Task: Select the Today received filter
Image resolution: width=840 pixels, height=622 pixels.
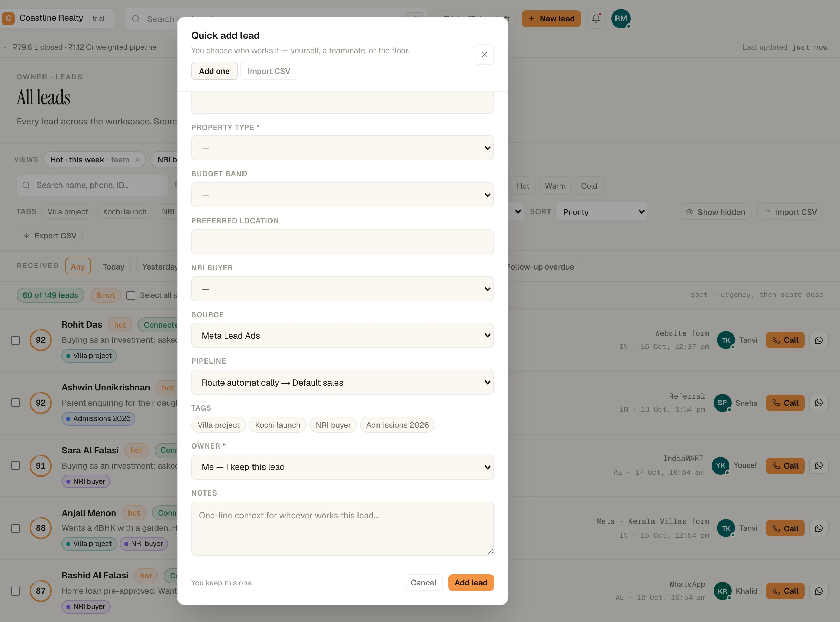Action: pos(113,266)
